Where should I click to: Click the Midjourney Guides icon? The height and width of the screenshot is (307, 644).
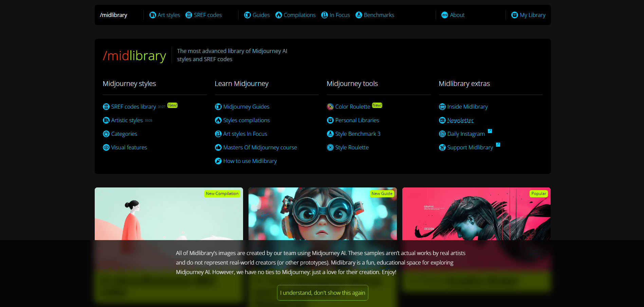point(218,107)
